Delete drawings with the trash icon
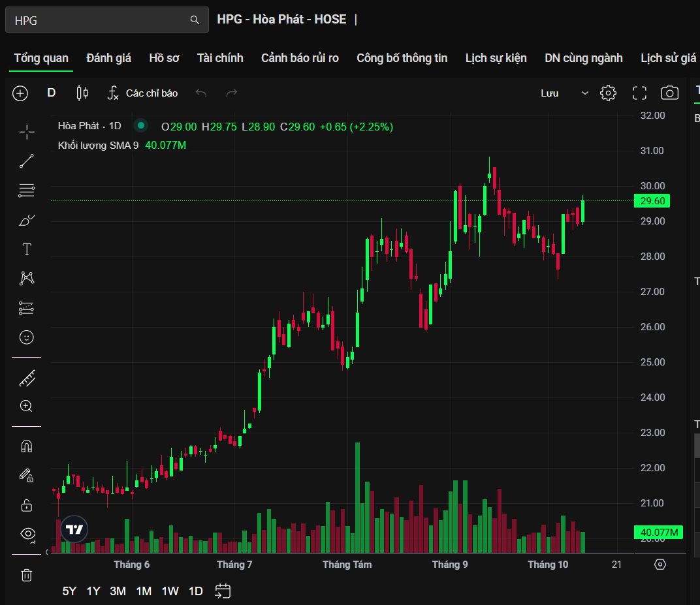Viewport: 700px width, 605px height. point(27,575)
